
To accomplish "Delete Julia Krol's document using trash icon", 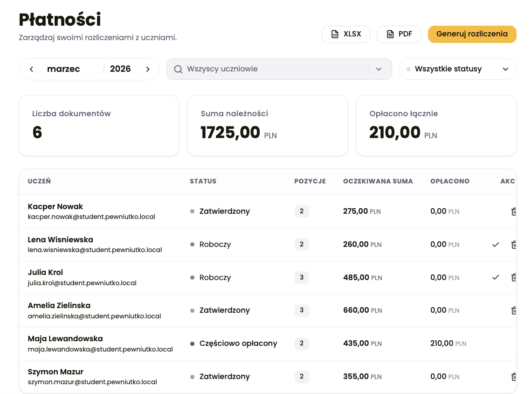I will (x=514, y=277).
